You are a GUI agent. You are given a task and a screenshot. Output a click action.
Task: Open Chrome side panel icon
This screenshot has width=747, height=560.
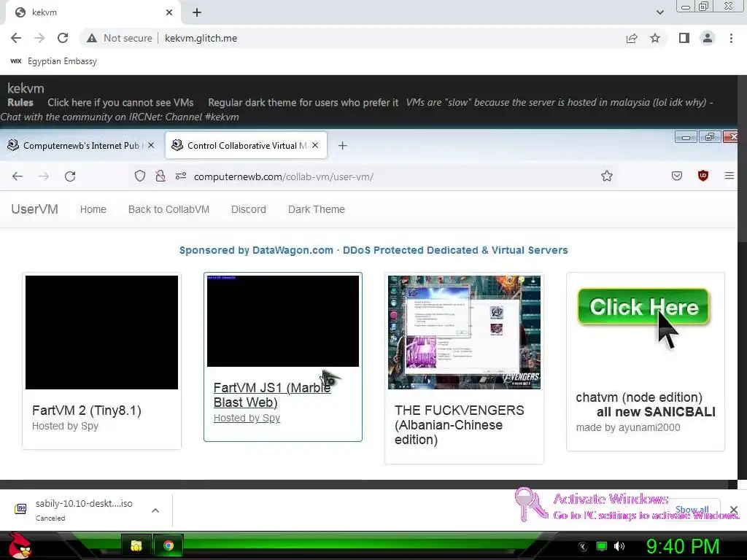tap(684, 38)
